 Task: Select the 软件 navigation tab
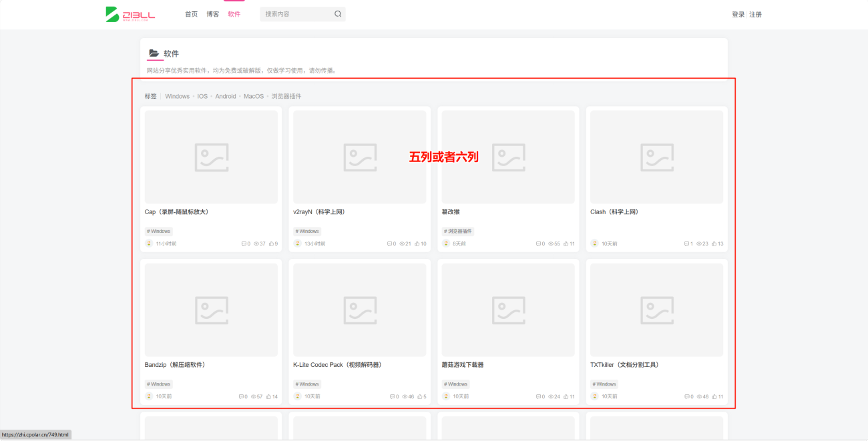(234, 14)
